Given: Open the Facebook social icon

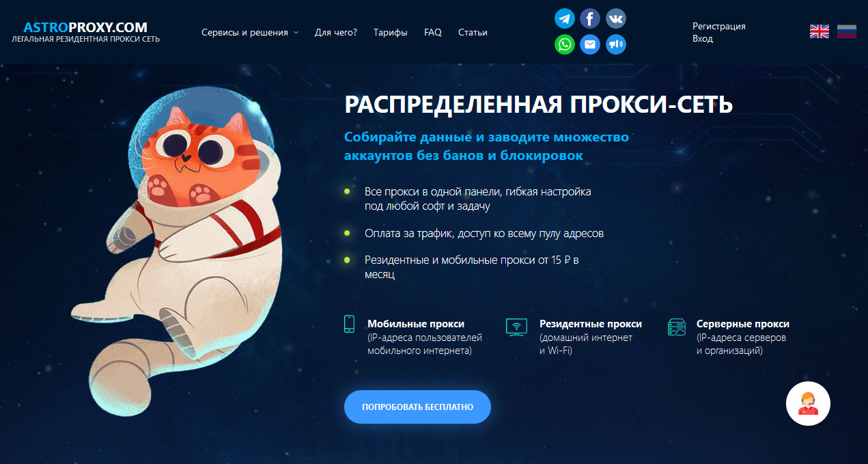Looking at the screenshot, I should (590, 18).
